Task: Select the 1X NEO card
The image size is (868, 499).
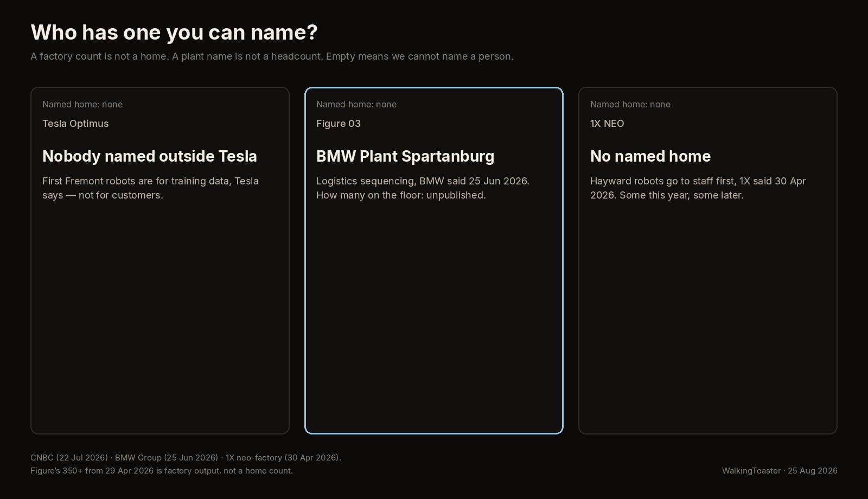Action: pos(708,260)
